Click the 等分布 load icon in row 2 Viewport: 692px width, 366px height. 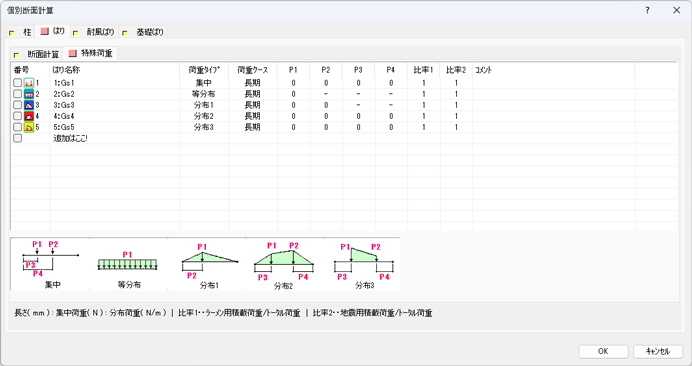(29, 94)
